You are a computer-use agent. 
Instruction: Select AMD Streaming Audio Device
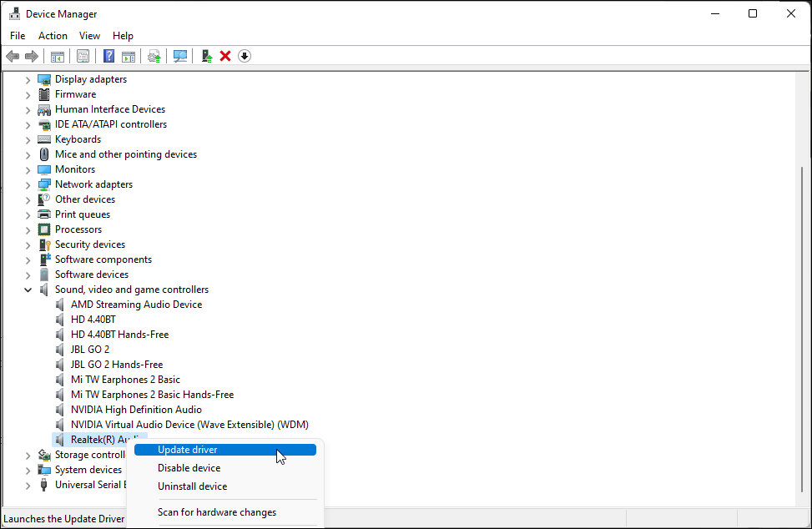click(136, 305)
